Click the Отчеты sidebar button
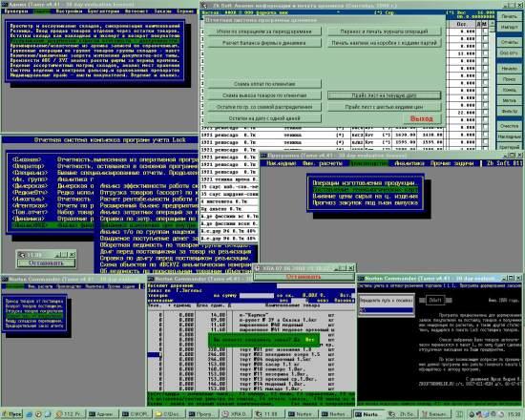525x420 pixels. pos(509,42)
